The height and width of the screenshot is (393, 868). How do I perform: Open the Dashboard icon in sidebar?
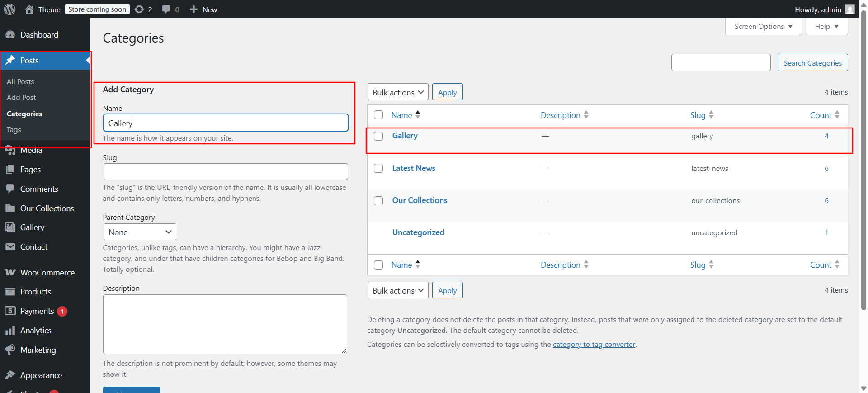[x=10, y=35]
